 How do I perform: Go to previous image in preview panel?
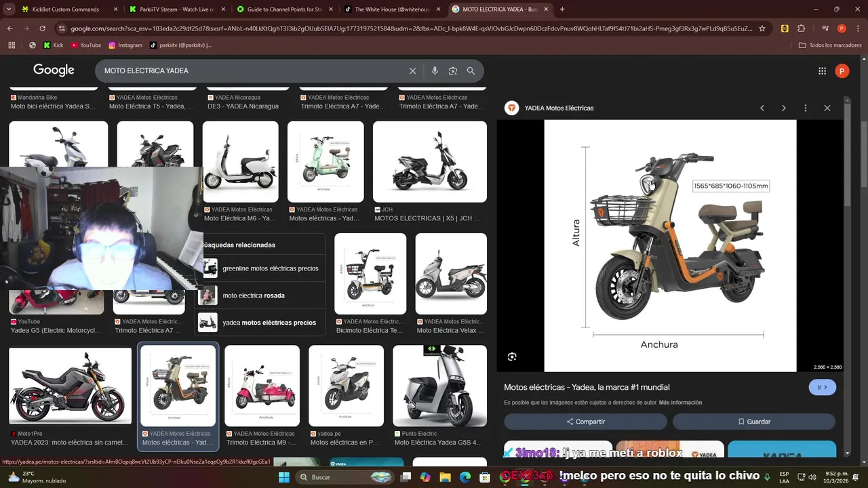click(762, 108)
